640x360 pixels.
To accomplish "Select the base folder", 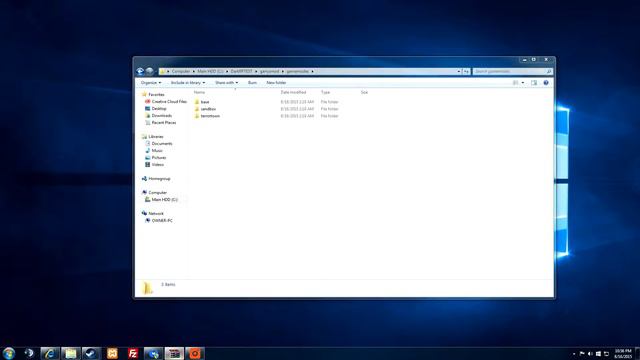I will click(x=205, y=102).
